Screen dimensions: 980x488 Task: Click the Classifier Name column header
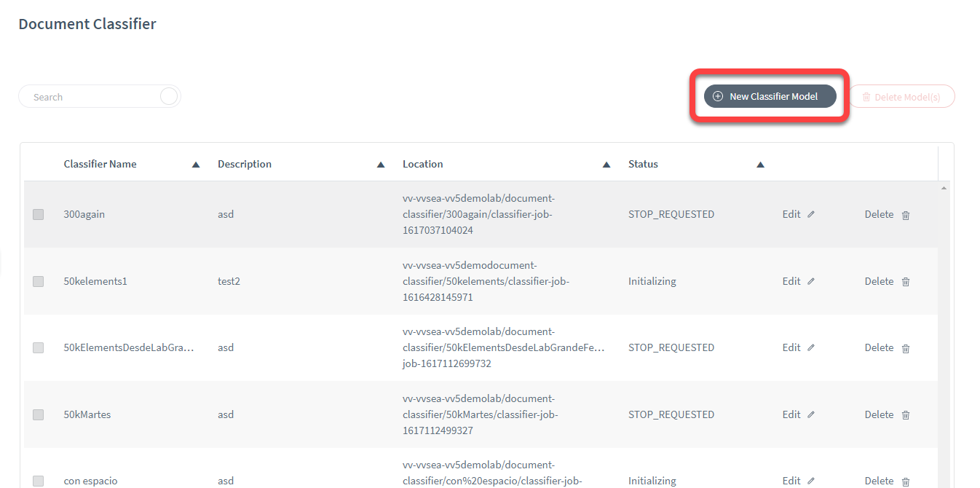[x=100, y=164]
